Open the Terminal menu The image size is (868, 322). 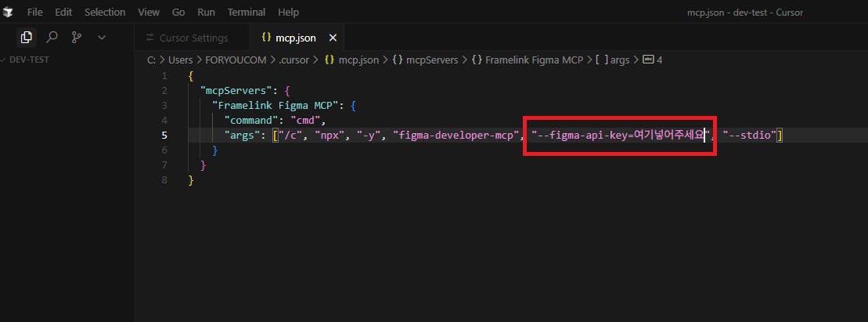tap(247, 12)
